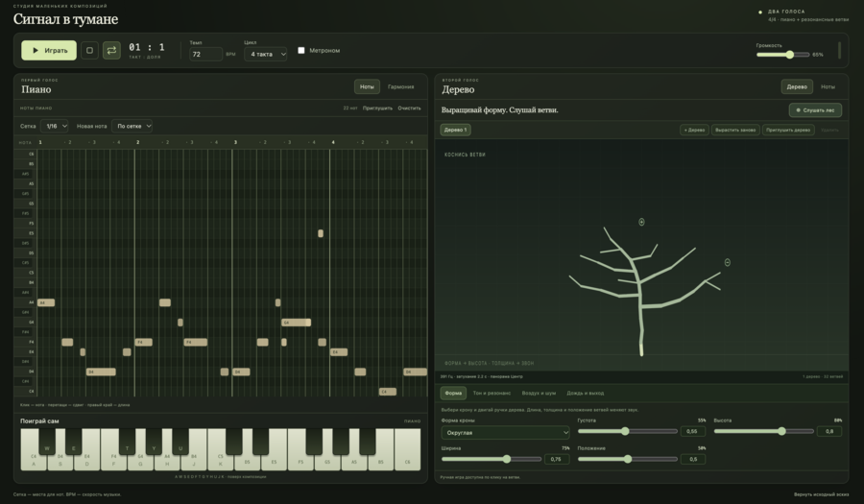The width and height of the screenshot is (864, 504).
Task: Play the black key labeled E
Action: [73, 443]
